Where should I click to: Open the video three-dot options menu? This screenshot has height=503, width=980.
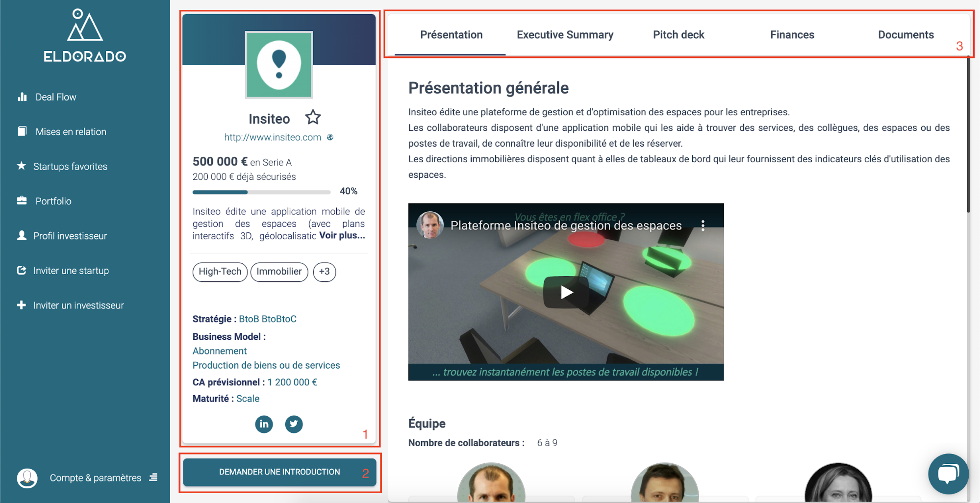point(703,226)
